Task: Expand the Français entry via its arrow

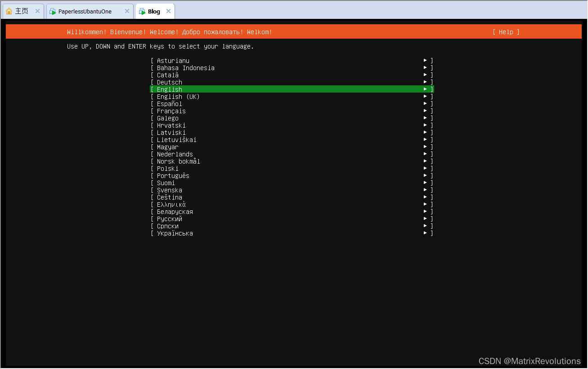Action: (425, 110)
